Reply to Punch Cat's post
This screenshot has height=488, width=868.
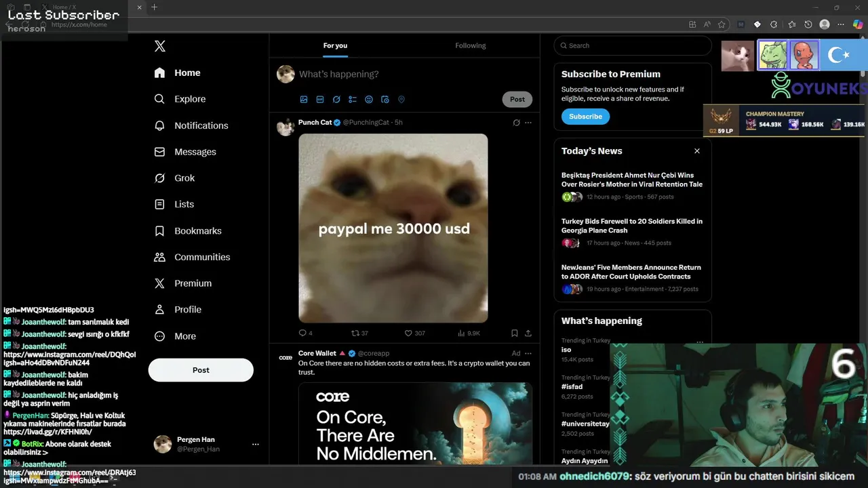click(x=305, y=333)
